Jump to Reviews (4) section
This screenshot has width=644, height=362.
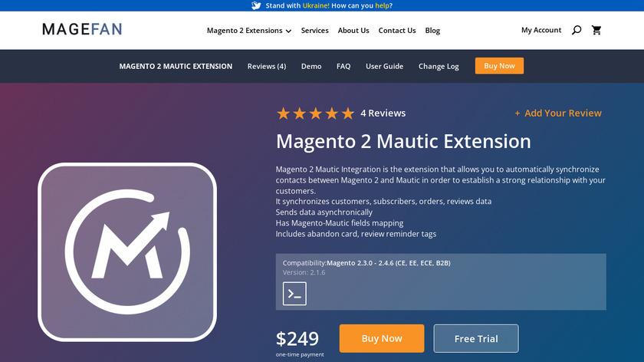click(267, 66)
